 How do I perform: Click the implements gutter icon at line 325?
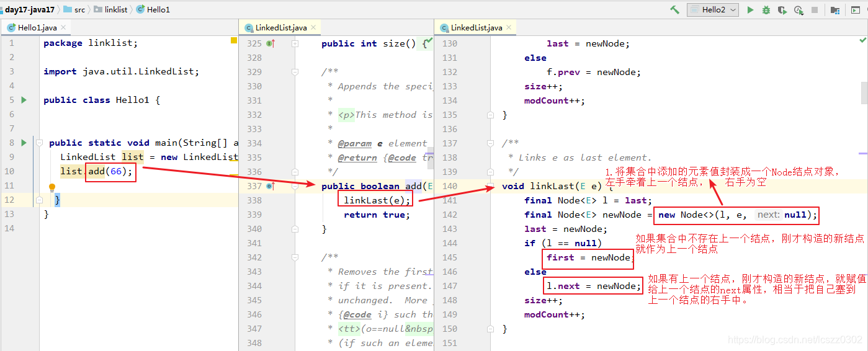(x=270, y=43)
